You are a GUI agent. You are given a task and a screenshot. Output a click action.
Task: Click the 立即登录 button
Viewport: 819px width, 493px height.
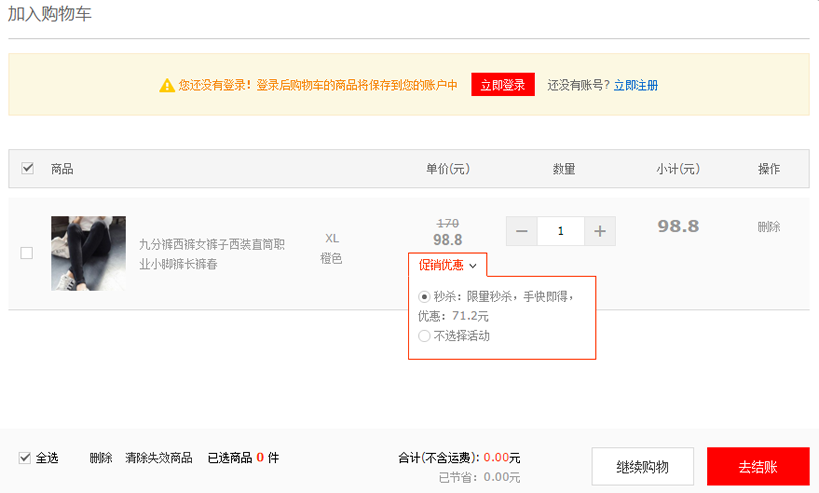click(503, 85)
